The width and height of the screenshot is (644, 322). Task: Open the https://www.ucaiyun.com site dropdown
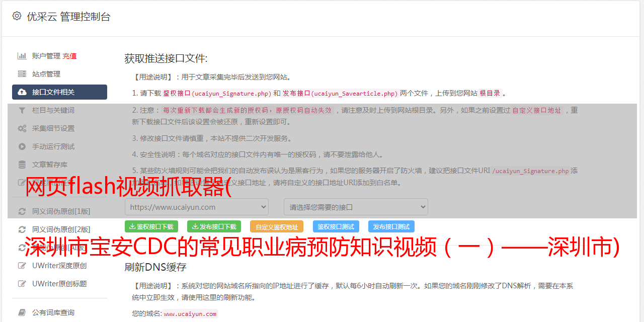[x=197, y=207]
